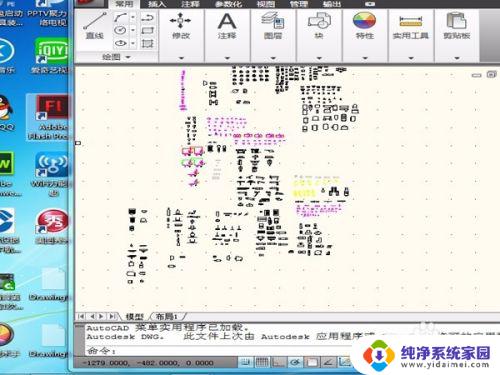Toggle Object Snap Tracking in status bar

[328, 362]
